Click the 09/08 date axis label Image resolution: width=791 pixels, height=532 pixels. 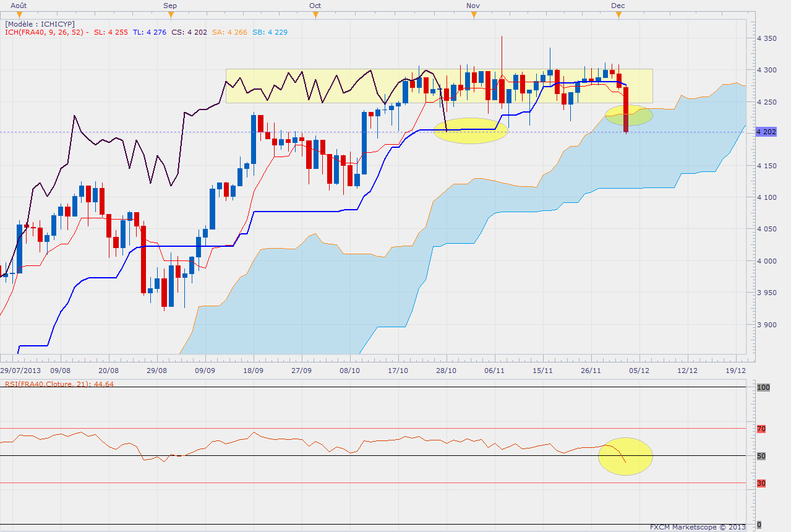(60, 370)
